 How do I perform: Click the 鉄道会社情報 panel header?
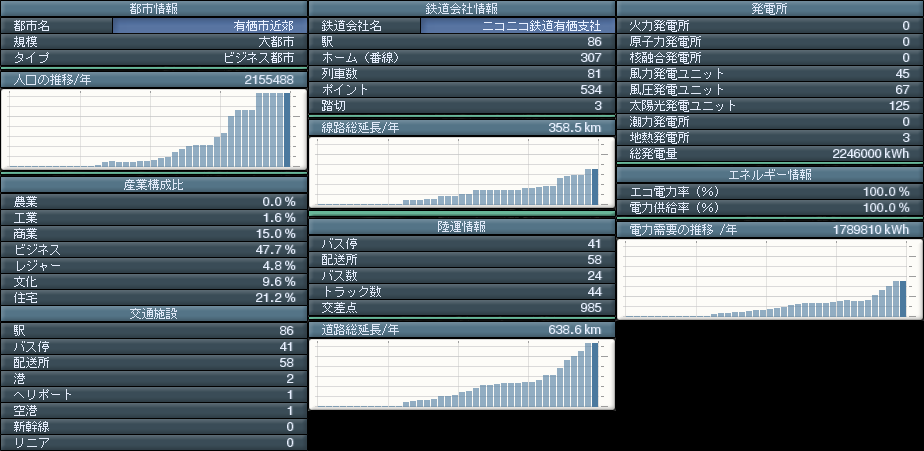461,9
